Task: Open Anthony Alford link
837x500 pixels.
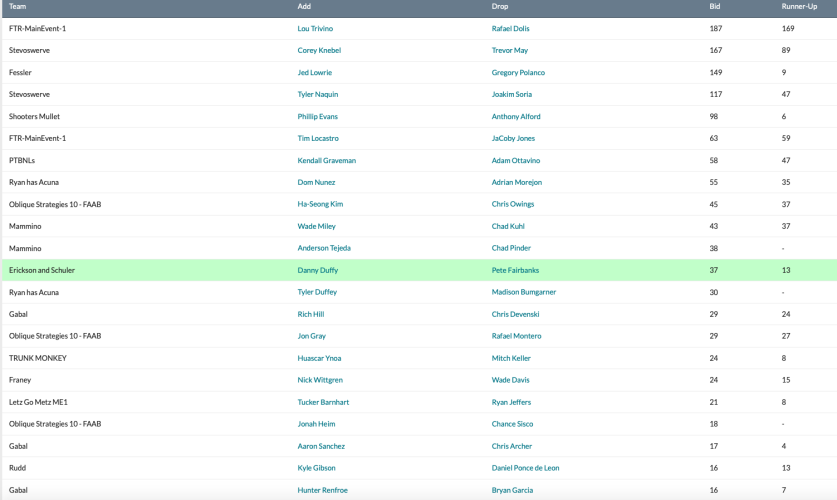Action: click(516, 116)
